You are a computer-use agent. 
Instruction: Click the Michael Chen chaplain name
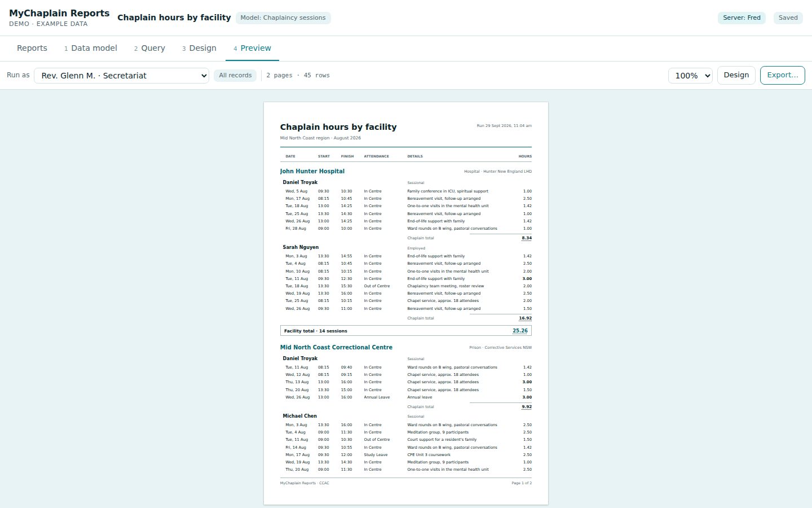pyautogui.click(x=299, y=416)
